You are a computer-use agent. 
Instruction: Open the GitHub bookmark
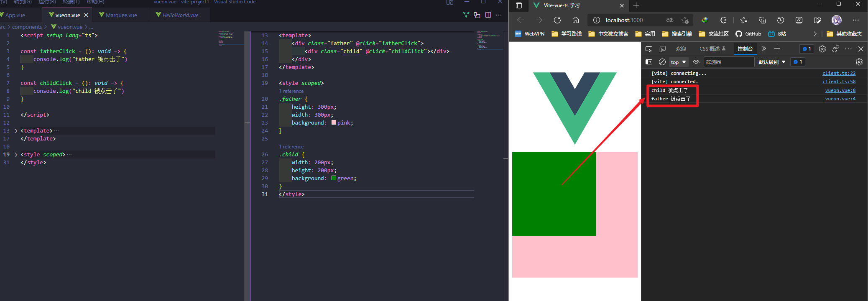point(748,34)
